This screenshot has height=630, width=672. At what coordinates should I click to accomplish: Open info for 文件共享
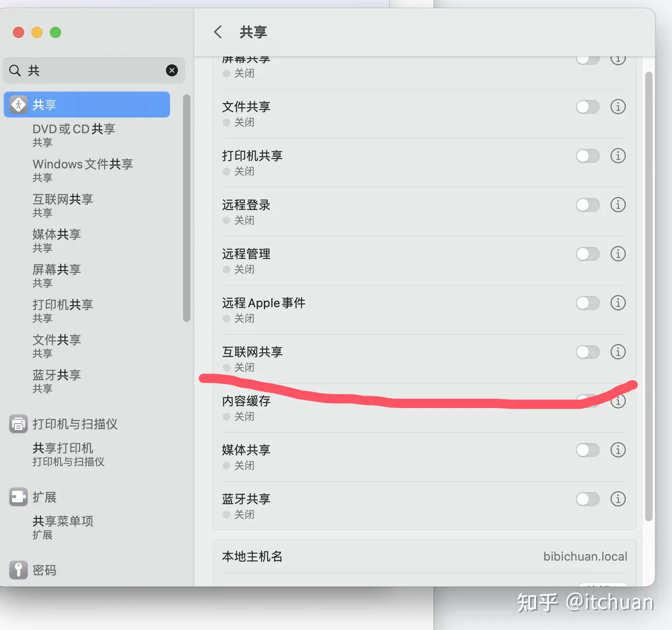click(618, 107)
